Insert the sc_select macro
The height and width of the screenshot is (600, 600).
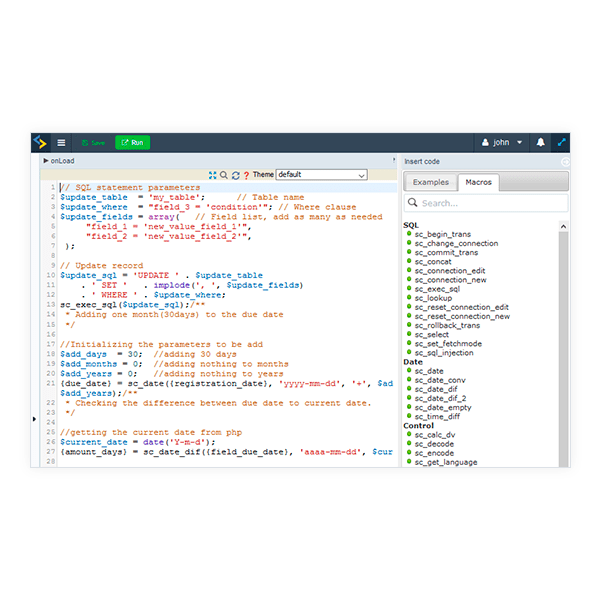[432, 335]
